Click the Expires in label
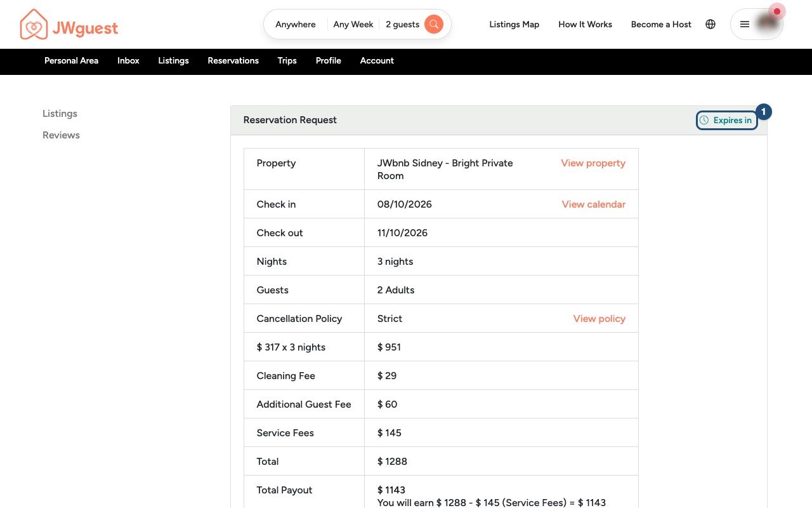812x508 pixels. click(733, 120)
